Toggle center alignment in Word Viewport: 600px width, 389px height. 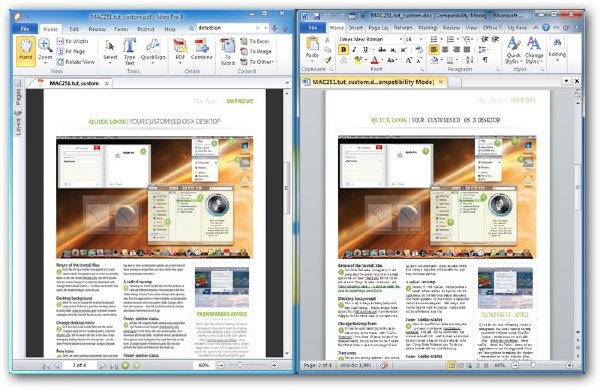click(445, 49)
